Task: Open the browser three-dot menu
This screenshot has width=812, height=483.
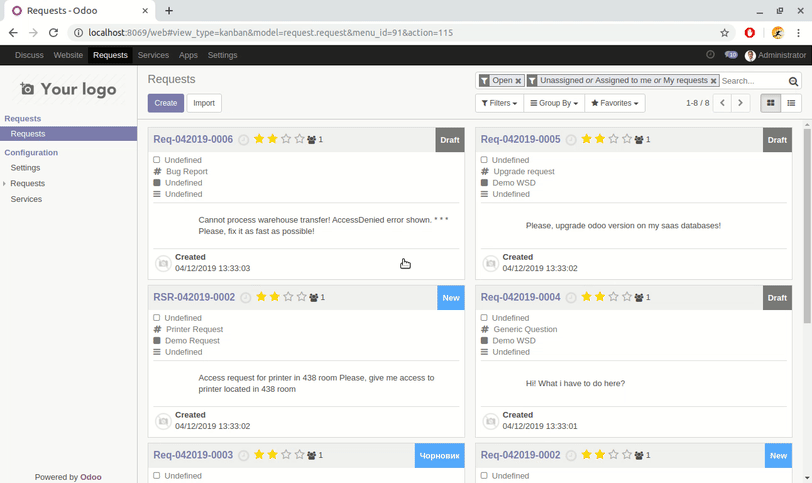Action: click(x=798, y=33)
